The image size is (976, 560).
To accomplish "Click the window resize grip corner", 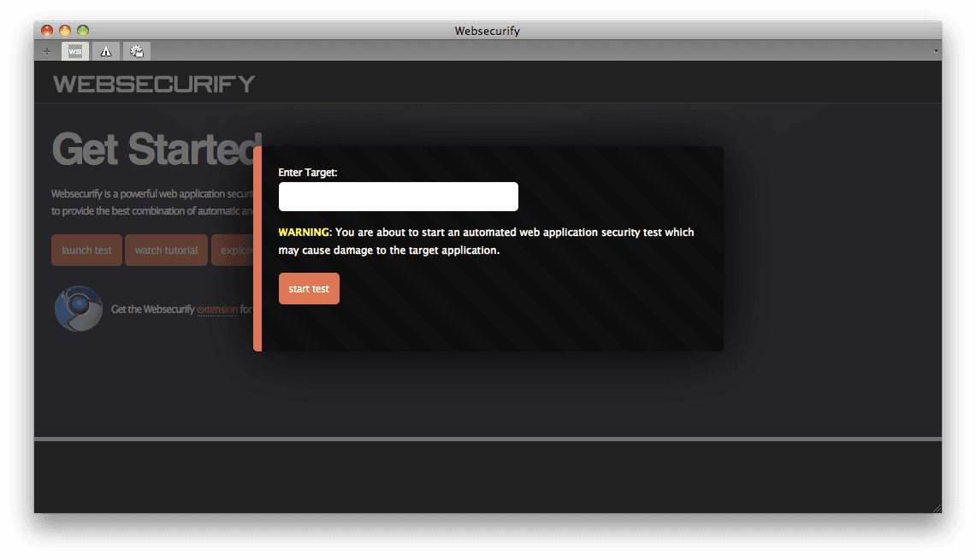I will coord(937,509).
